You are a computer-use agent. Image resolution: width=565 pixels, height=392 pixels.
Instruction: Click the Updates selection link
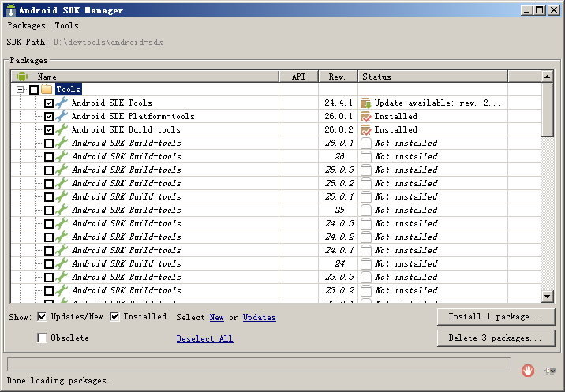coord(260,317)
